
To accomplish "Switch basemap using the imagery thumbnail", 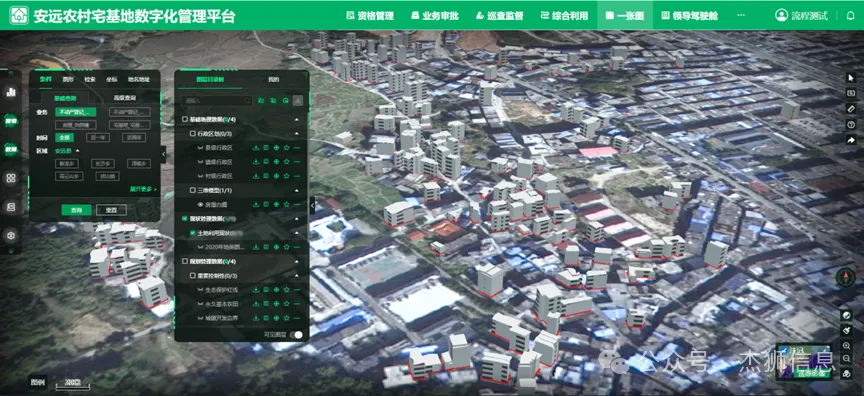I will click(803, 362).
